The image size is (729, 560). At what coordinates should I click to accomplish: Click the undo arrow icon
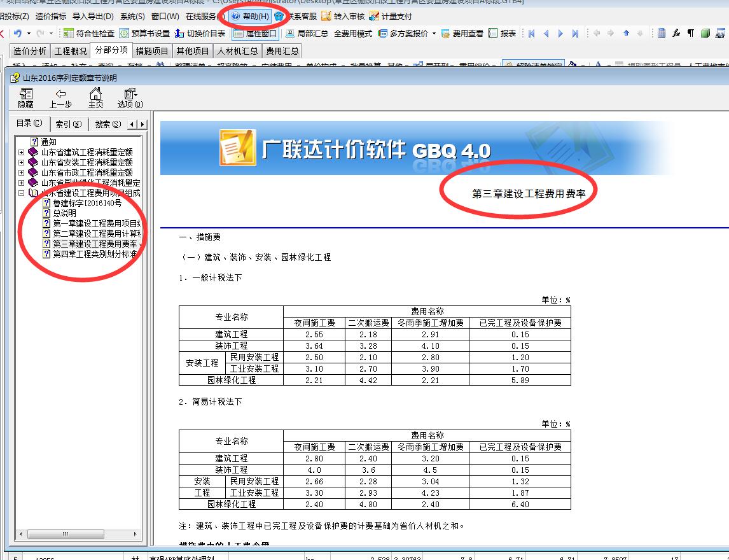tap(18, 34)
